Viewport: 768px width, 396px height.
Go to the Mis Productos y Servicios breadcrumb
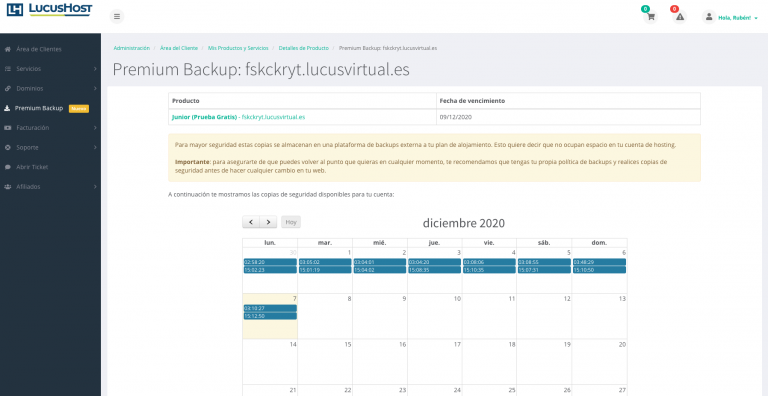[238, 48]
